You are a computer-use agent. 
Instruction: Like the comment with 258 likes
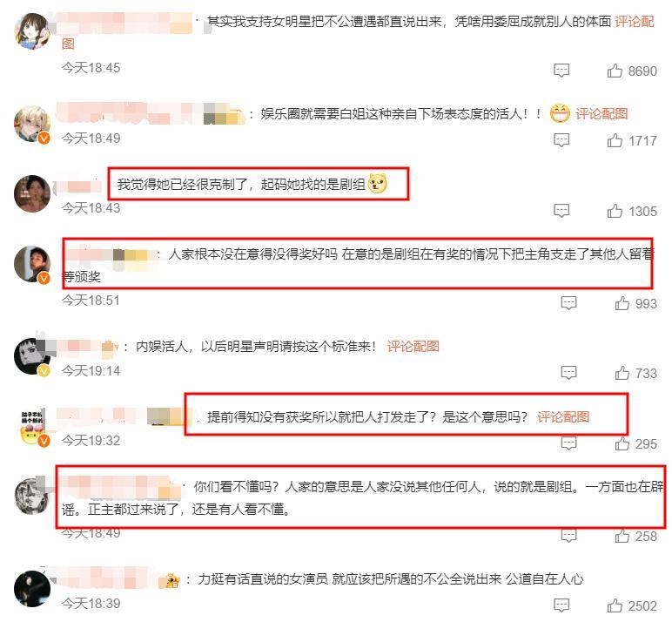[x=622, y=536]
